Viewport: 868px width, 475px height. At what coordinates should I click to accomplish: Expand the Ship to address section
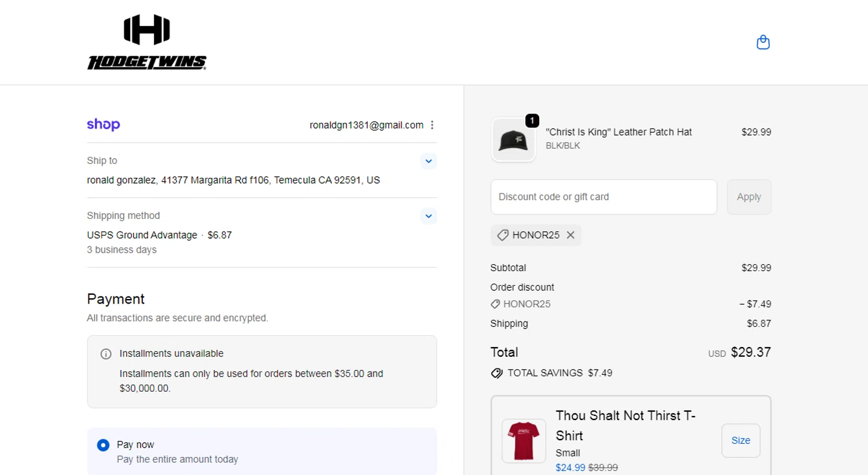click(x=428, y=161)
